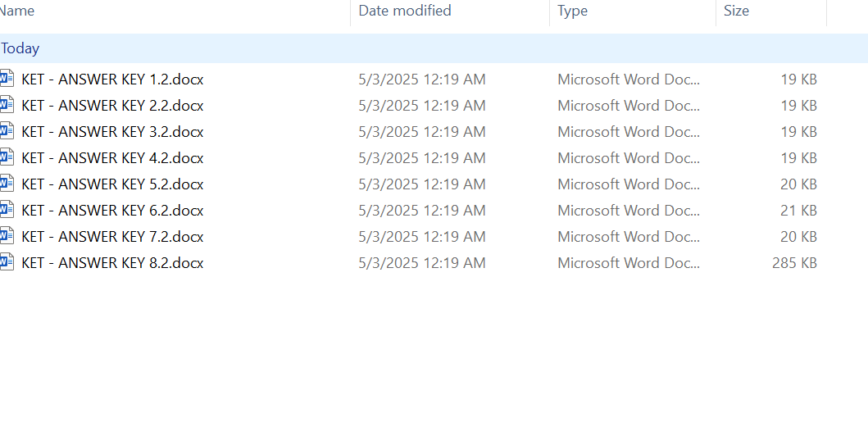
Task: Click the date modified of ANSWER KEY 4.2
Action: [421, 158]
